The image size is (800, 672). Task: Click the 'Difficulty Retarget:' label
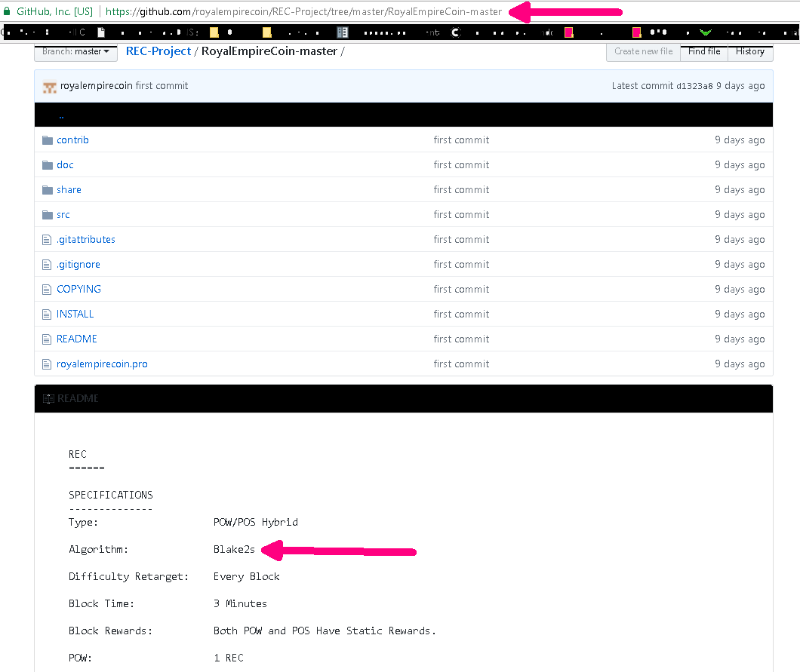128,577
